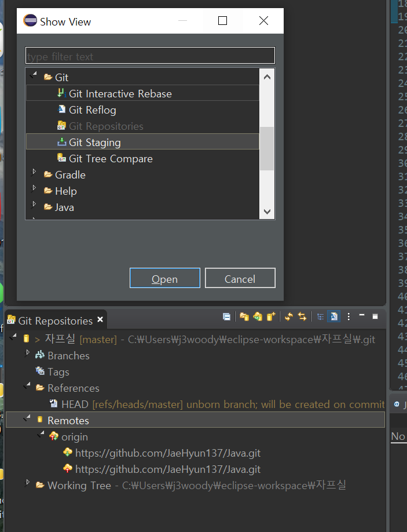This screenshot has width=407, height=532.
Task: Collapse the origin remote node
Action: pyautogui.click(x=41, y=434)
